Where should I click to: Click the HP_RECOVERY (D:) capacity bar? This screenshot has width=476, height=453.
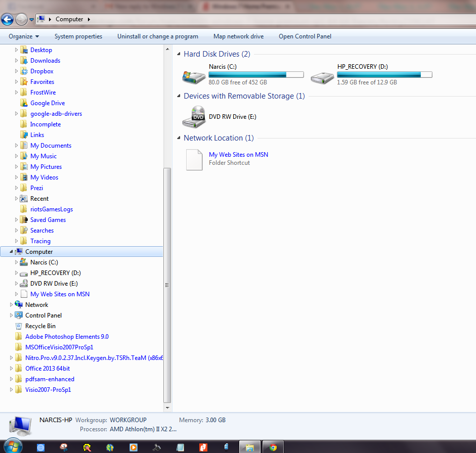[x=384, y=75]
